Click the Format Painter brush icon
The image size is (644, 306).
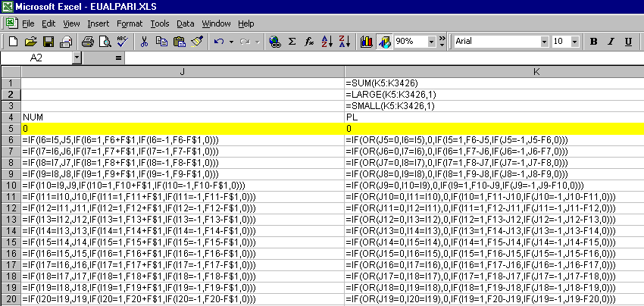197,41
